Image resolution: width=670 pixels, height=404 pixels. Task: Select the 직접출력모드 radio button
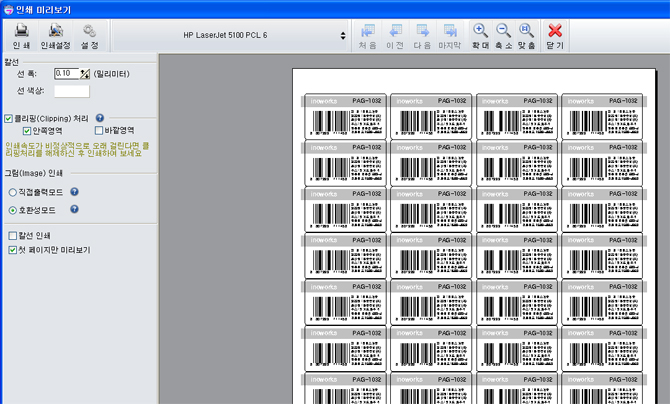point(13,193)
